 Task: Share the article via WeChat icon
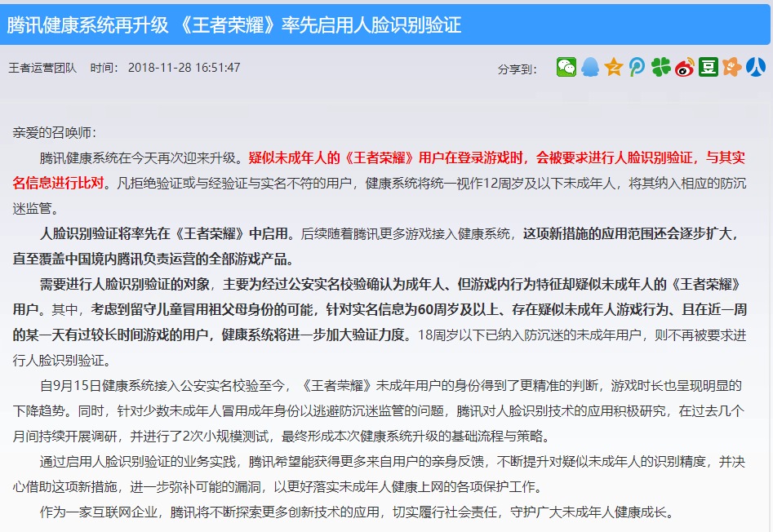click(x=566, y=67)
